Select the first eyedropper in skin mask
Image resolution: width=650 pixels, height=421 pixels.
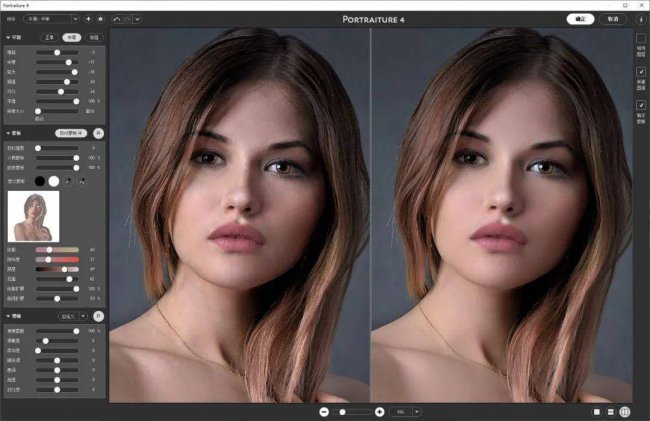[68, 181]
